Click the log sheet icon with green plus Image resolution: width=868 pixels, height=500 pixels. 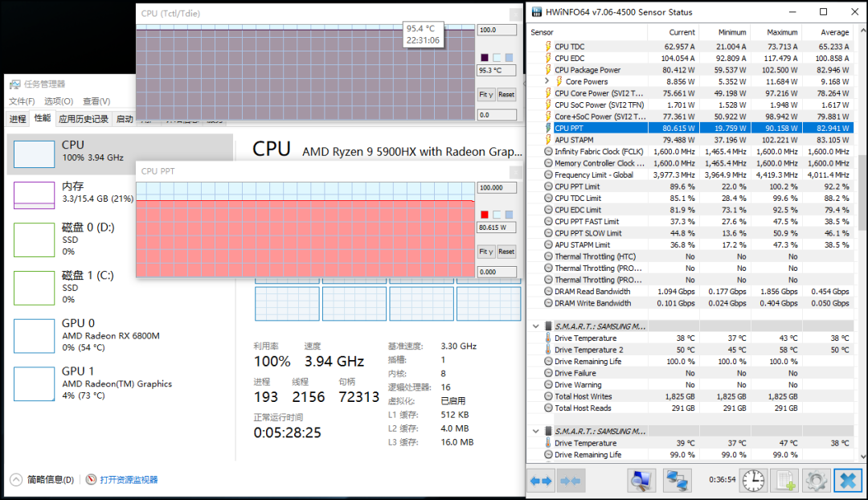tap(784, 481)
